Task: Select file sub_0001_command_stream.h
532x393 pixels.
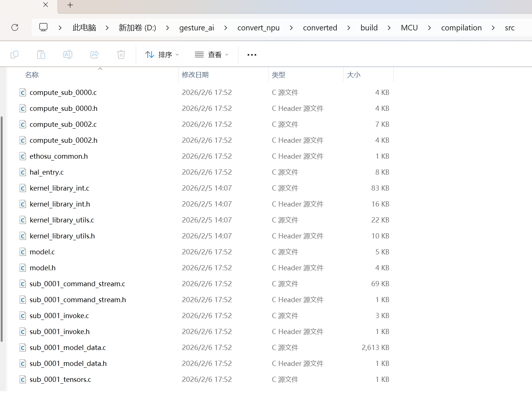Action: [x=78, y=300]
